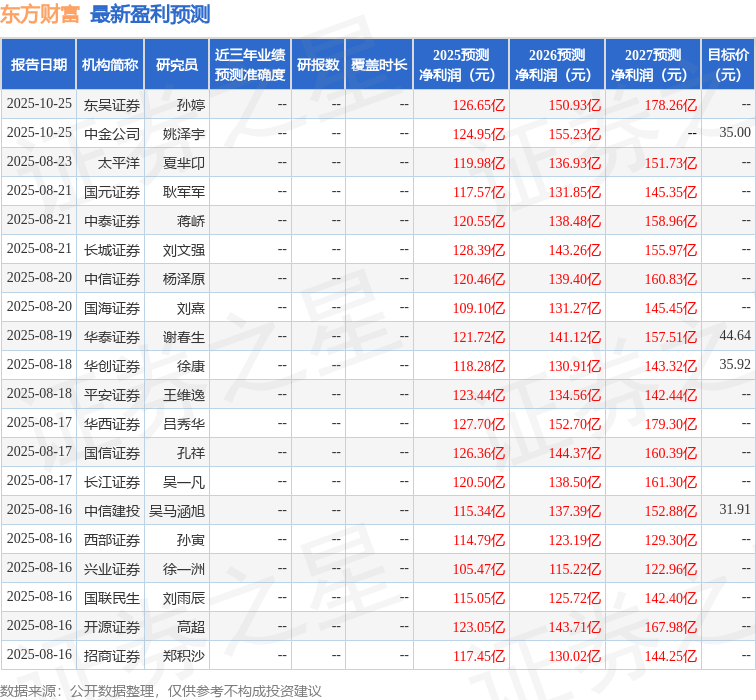Click the 研报数 column header

point(318,64)
